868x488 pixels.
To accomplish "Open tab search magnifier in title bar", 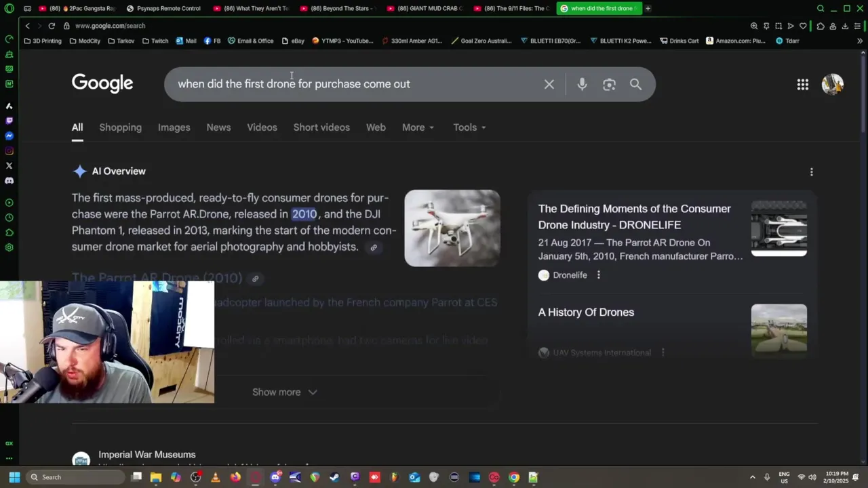I will (x=820, y=8).
